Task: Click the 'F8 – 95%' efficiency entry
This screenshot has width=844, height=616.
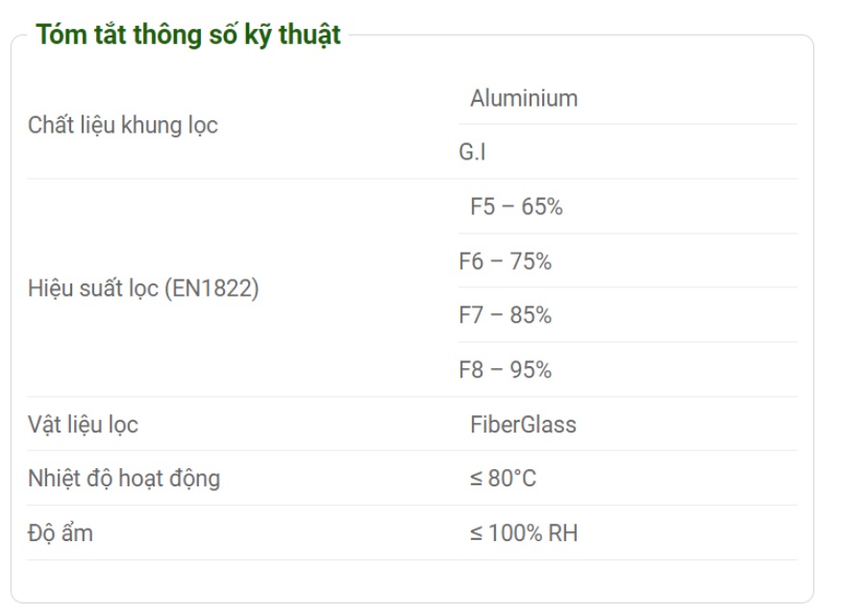Action: (x=505, y=370)
